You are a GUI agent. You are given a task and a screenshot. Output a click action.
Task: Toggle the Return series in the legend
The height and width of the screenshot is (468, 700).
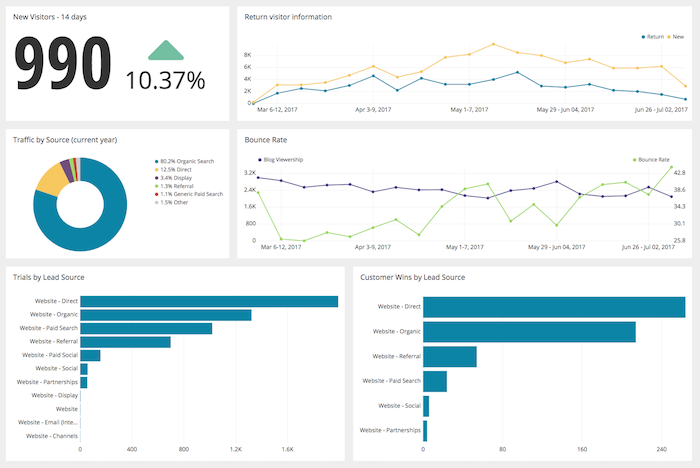tap(653, 37)
